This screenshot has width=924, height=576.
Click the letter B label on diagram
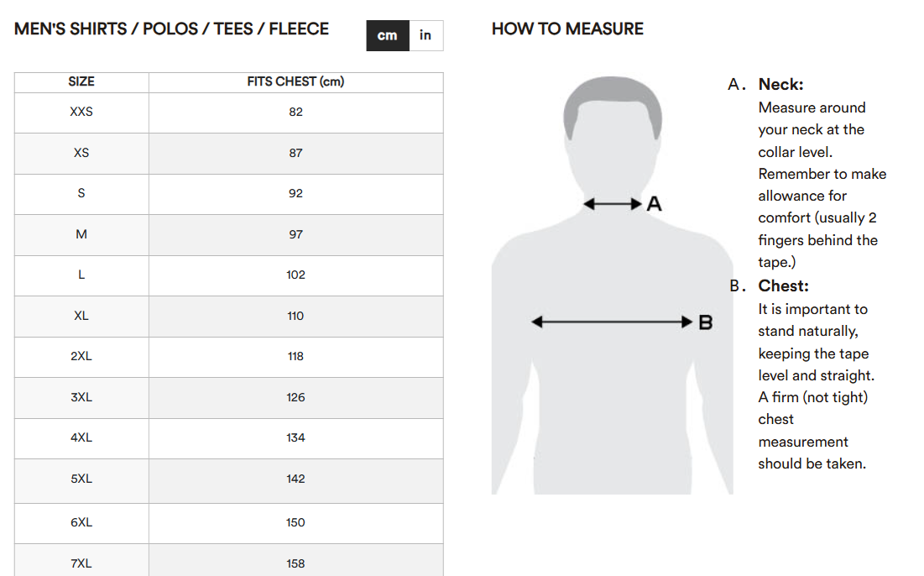coord(705,322)
